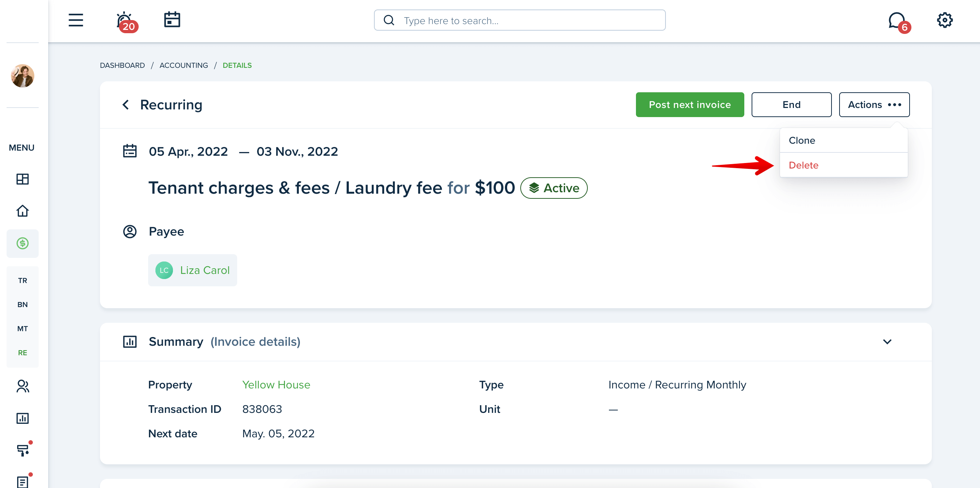Open the alarm notifications with 20 badge
The height and width of the screenshot is (488, 980).
(x=126, y=21)
